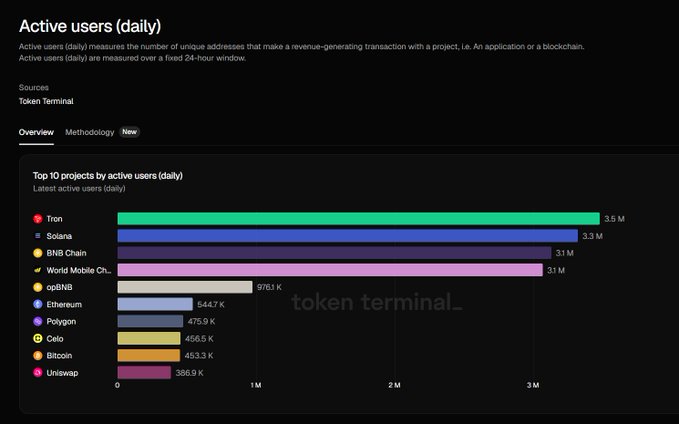Screen dimensions: 679x424
Task: Click the 976.1 K value for opBNB
Action: pos(269,287)
